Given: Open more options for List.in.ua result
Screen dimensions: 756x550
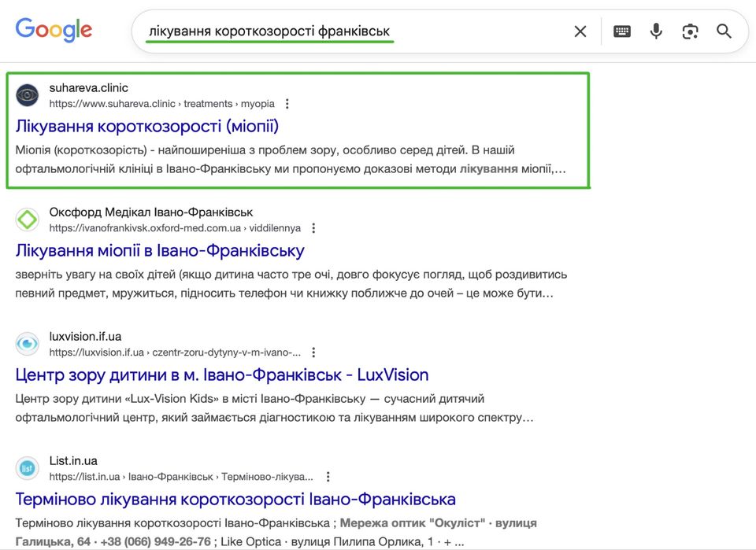Looking at the screenshot, I should pos(328,476).
